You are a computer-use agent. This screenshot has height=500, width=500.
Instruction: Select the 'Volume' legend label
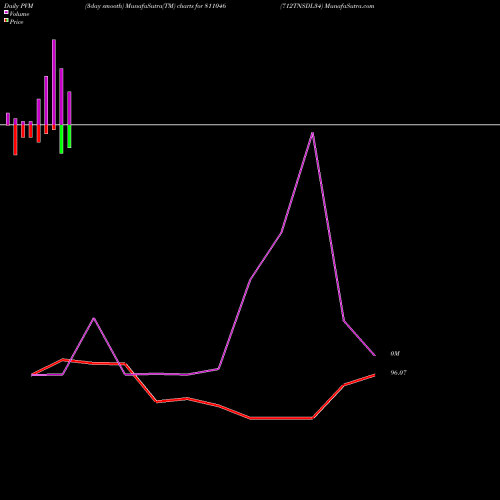(x=19, y=14)
